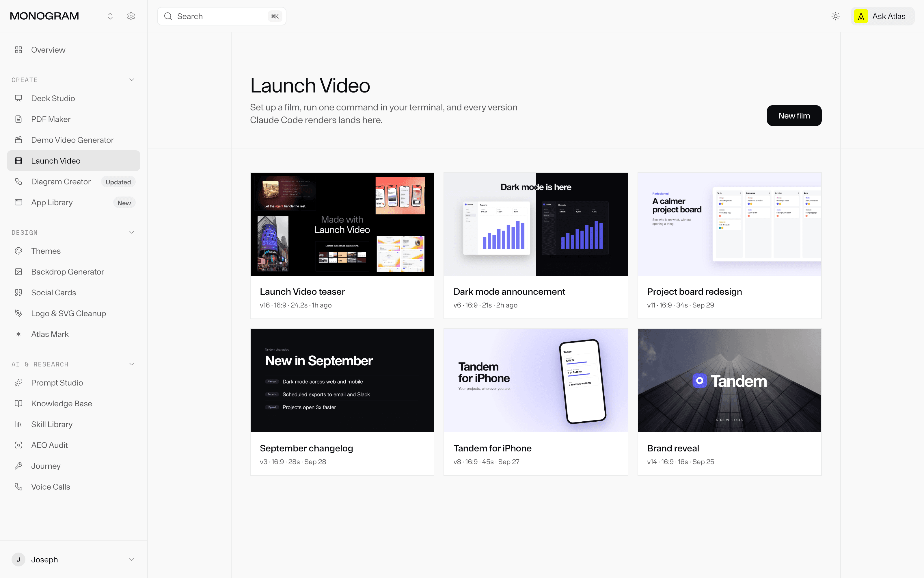This screenshot has height=578, width=924.
Task: Click the App Library window icon
Action: [18, 202]
